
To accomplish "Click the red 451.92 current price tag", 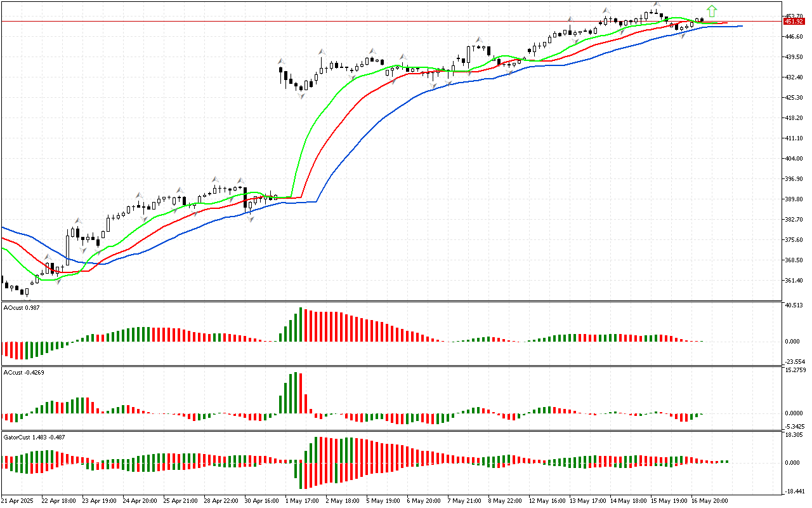I will [794, 21].
